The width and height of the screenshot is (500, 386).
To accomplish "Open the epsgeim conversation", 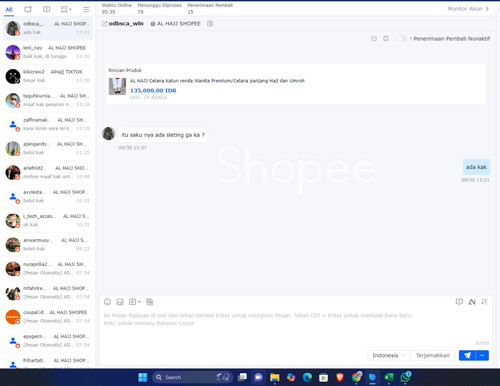I will [48, 340].
